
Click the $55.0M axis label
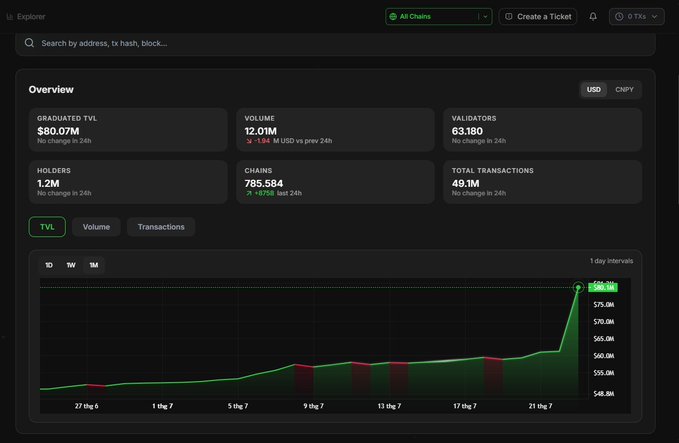click(x=604, y=373)
